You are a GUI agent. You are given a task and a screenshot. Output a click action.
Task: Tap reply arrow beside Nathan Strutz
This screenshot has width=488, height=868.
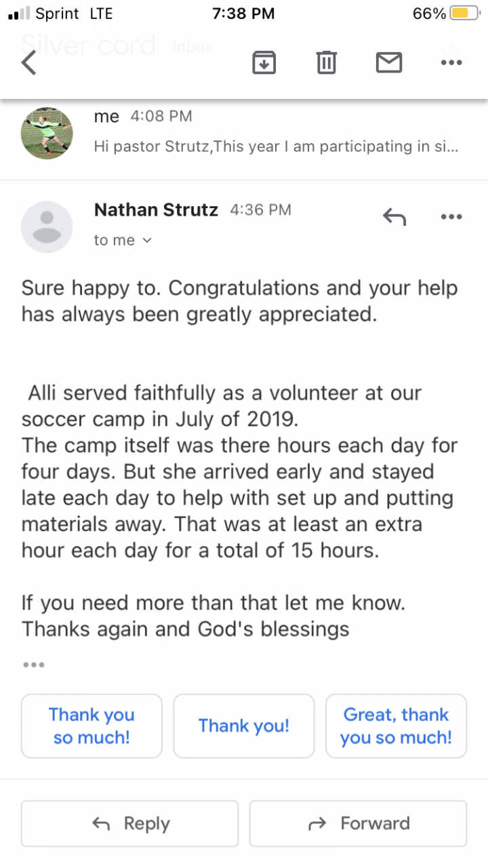pyautogui.click(x=394, y=216)
